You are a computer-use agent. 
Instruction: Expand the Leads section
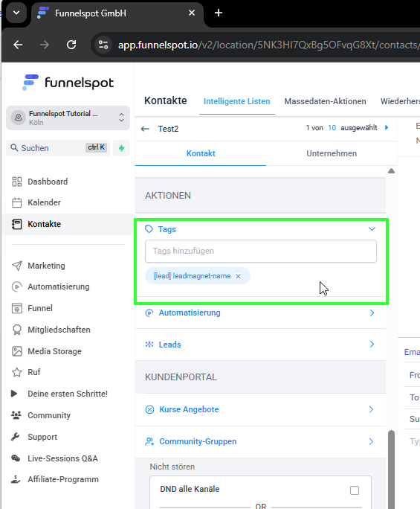[260, 345]
